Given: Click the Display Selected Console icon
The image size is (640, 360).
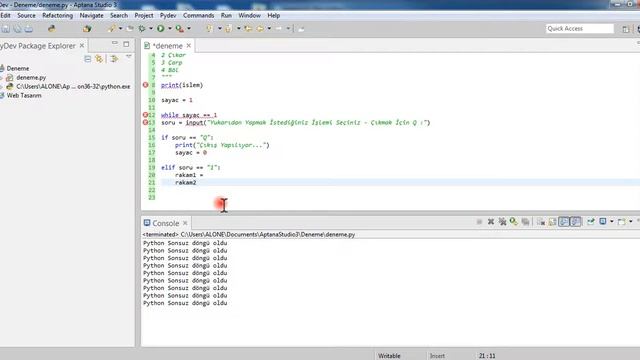Looking at the screenshot, I should 602,222.
